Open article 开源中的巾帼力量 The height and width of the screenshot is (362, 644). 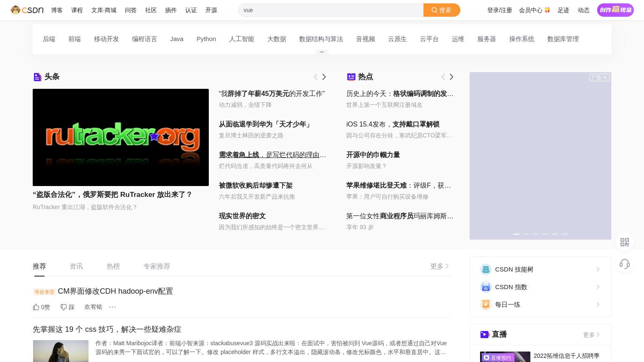point(373,155)
